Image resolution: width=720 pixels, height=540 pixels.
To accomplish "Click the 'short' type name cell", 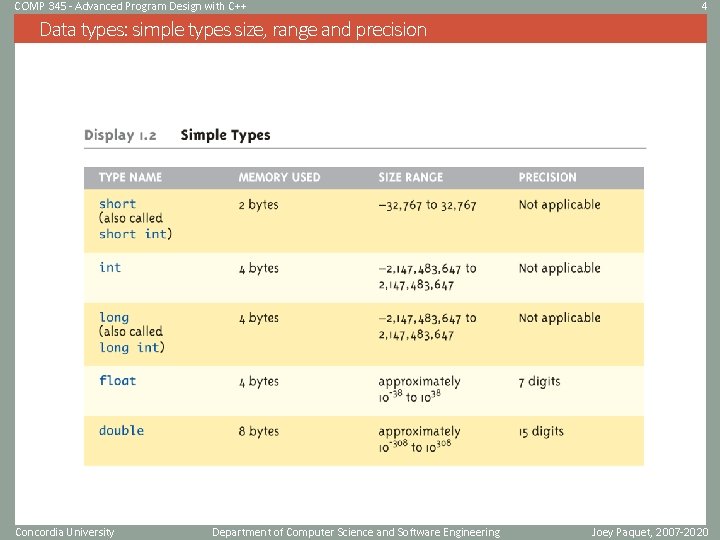I will point(117,204).
